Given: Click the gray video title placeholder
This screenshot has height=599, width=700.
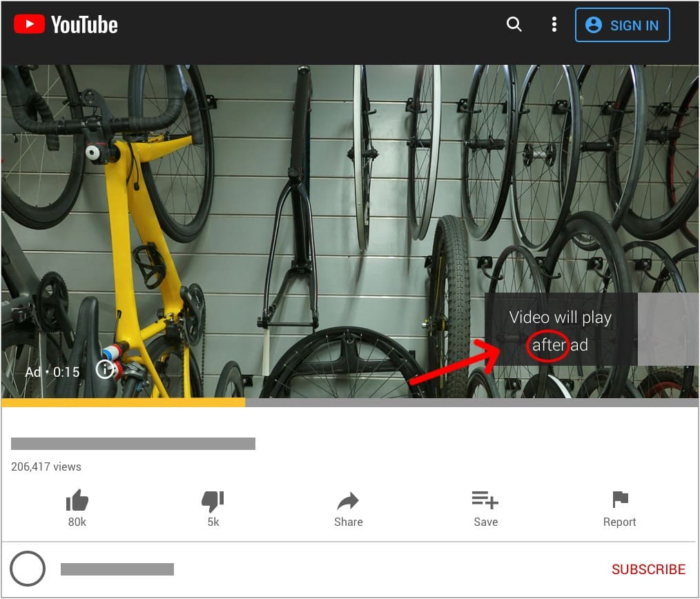Looking at the screenshot, I should click(x=133, y=444).
